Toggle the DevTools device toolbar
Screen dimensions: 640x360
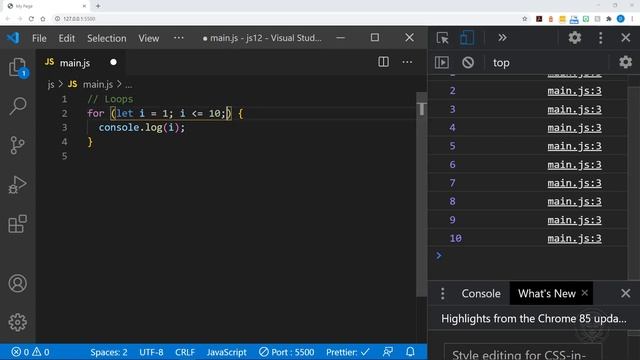467,38
